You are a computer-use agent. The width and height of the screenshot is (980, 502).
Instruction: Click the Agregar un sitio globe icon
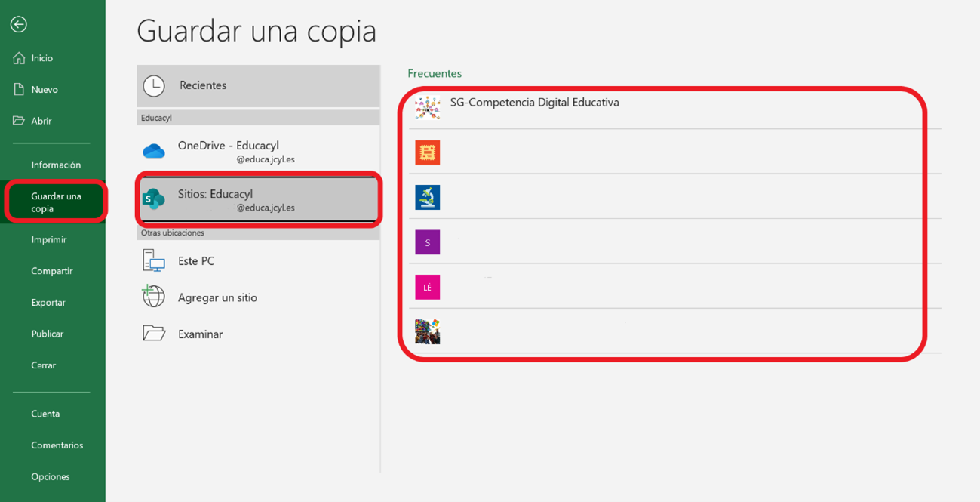click(154, 297)
